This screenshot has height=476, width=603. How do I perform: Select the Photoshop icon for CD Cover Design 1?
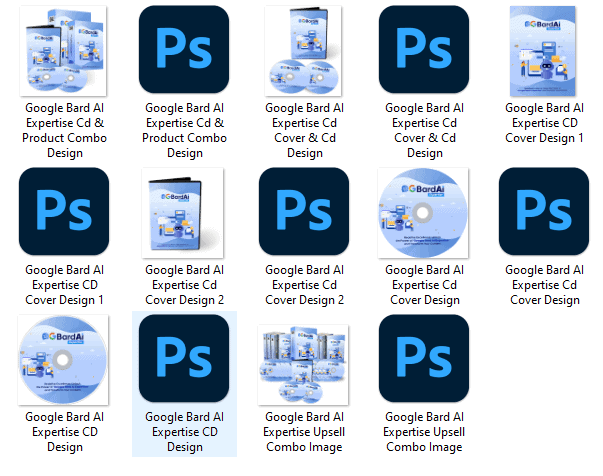pos(64,211)
